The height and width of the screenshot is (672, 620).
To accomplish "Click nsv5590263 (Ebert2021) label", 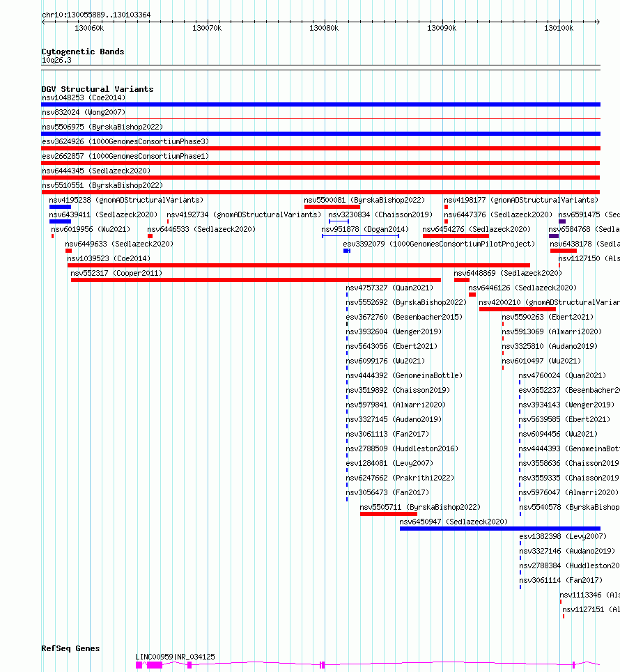I will [548, 317].
